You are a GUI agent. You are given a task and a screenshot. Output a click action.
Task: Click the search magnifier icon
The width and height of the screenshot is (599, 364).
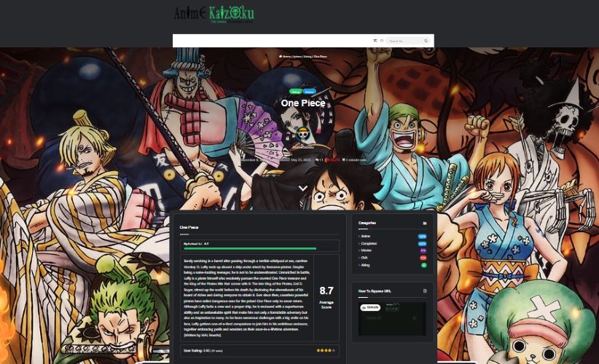(426, 41)
